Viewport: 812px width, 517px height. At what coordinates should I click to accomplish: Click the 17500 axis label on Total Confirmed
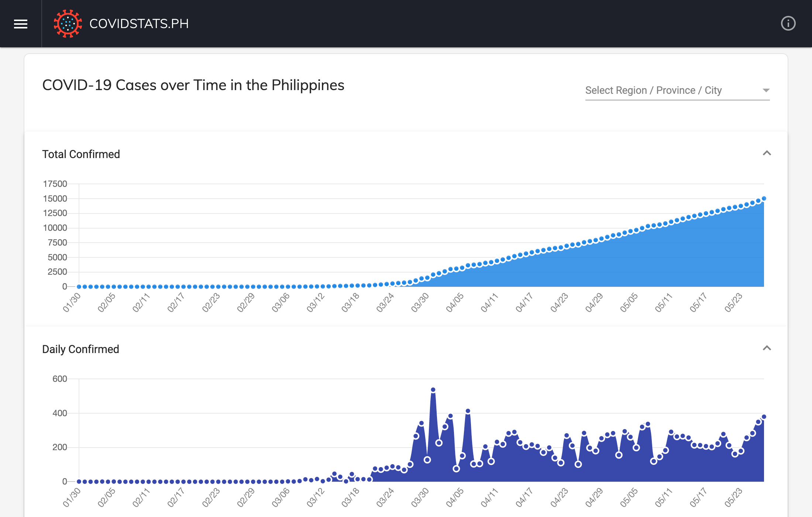(55, 184)
